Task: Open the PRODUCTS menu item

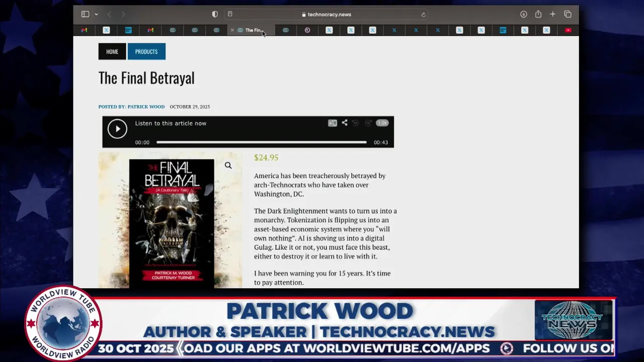Action: (x=146, y=51)
